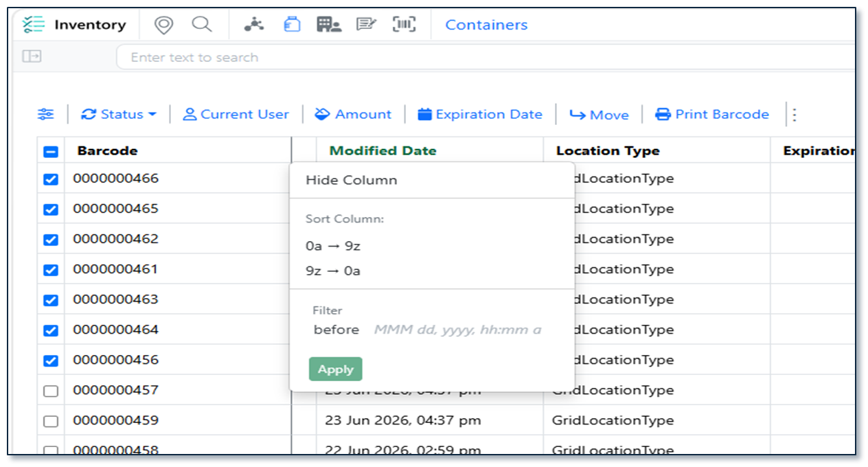Image resolution: width=868 pixels, height=467 pixels.
Task: Click the filter date input field
Action: [458, 330]
